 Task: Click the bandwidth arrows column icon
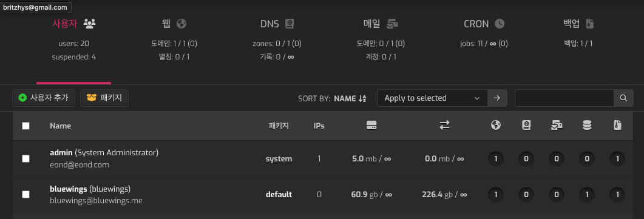[x=444, y=126]
